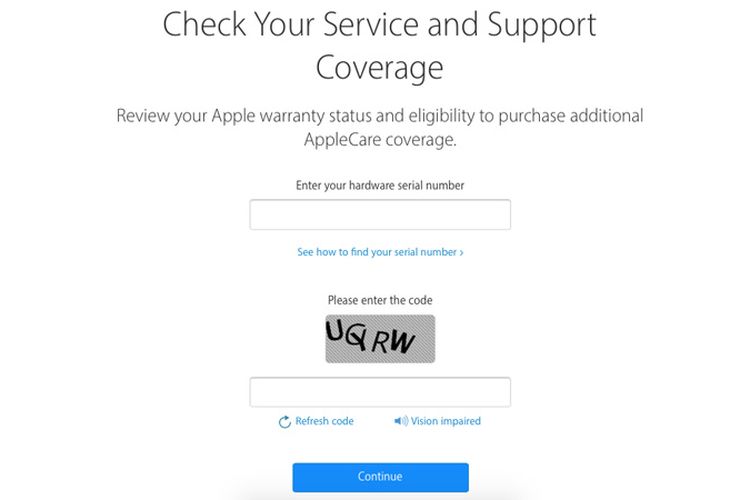750x500 pixels.
Task: Click the letter U in the CAPTCHA
Action: 335,331
